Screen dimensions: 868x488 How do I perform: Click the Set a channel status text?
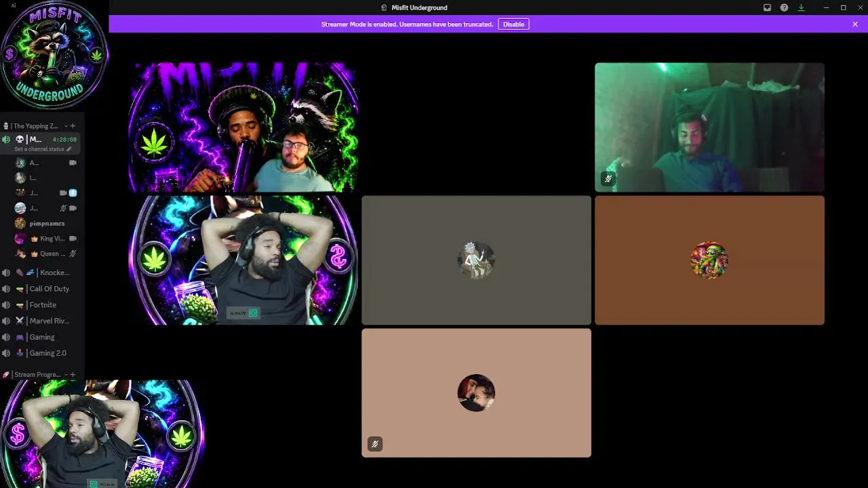tap(39, 149)
